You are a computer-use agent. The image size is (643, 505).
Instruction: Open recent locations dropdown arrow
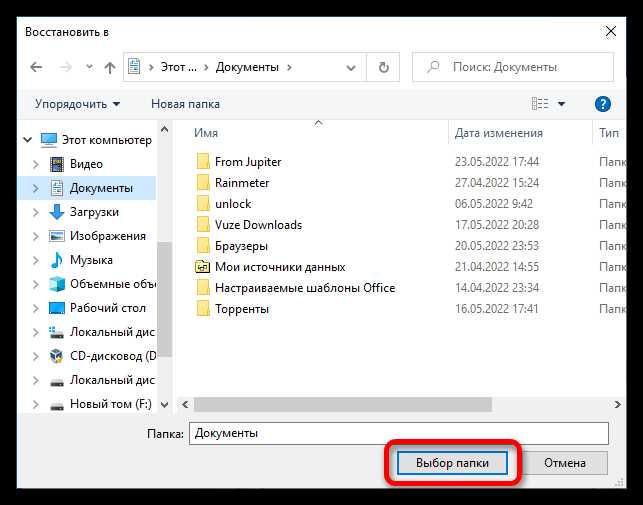(x=89, y=67)
